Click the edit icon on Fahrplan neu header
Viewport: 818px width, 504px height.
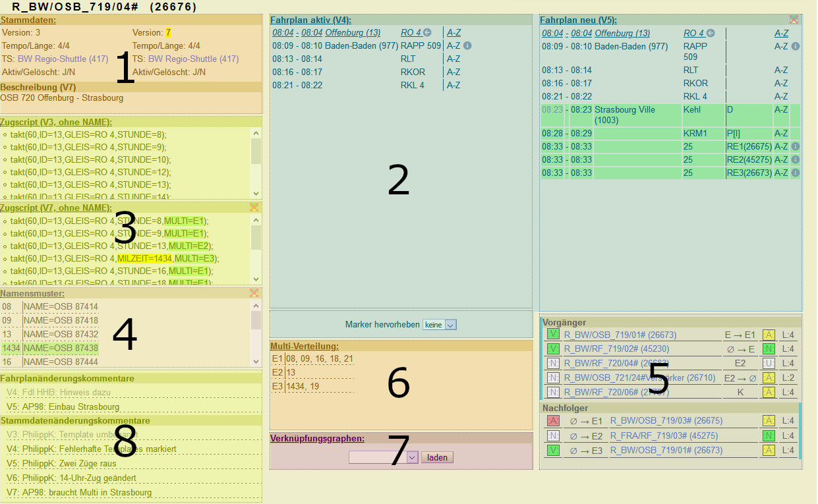click(794, 20)
